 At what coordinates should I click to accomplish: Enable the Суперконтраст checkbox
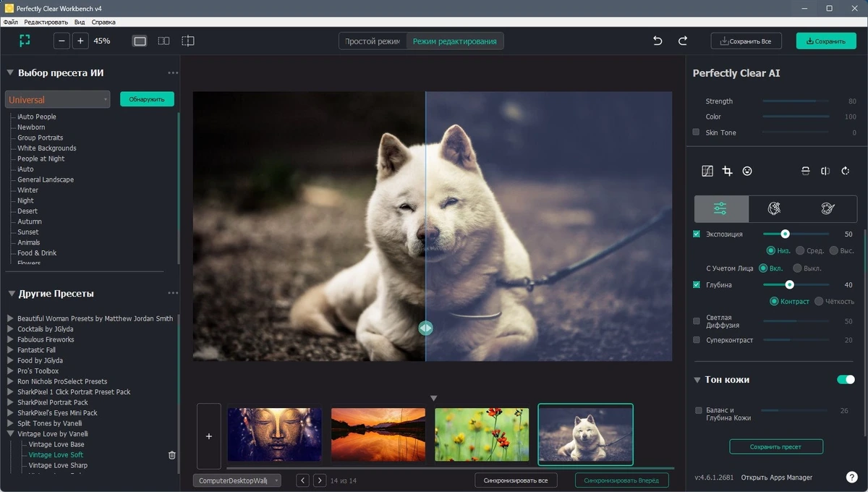tap(697, 340)
